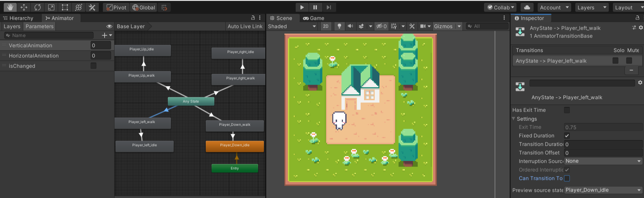Edit the HorizontalAnimation parameter value

click(x=101, y=56)
